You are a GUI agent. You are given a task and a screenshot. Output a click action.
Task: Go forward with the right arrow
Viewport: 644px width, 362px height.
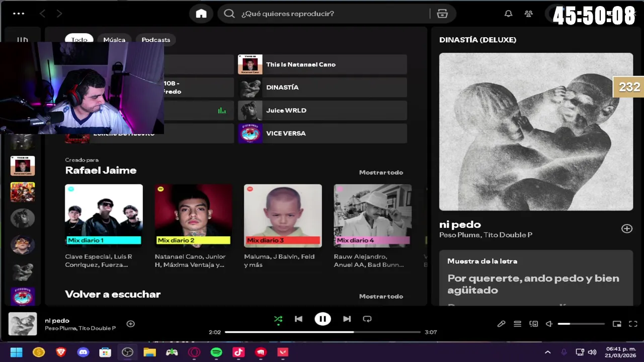pyautogui.click(x=59, y=14)
